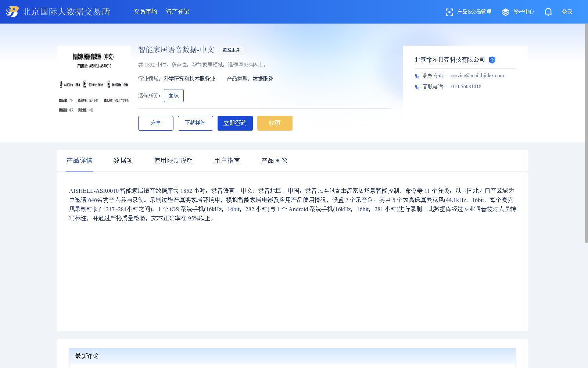
Task: Click the exchange logo icon in header
Action: coord(12,12)
